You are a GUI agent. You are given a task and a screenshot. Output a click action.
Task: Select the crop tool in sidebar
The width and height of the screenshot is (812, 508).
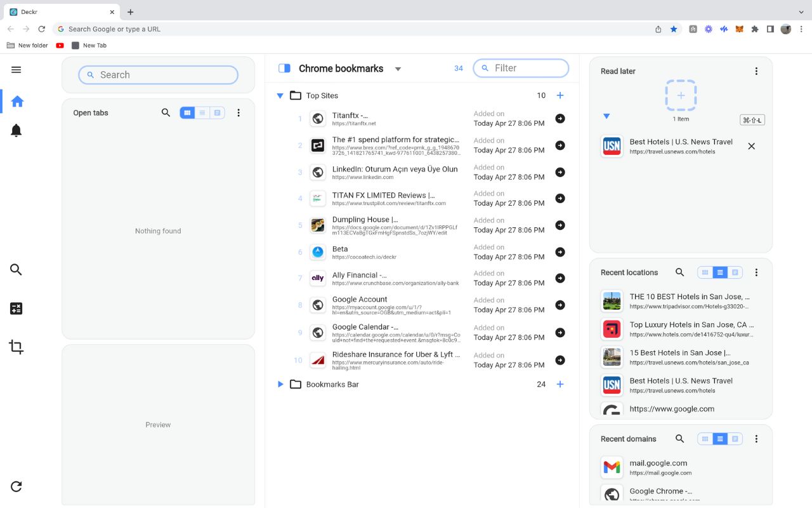[16, 347]
